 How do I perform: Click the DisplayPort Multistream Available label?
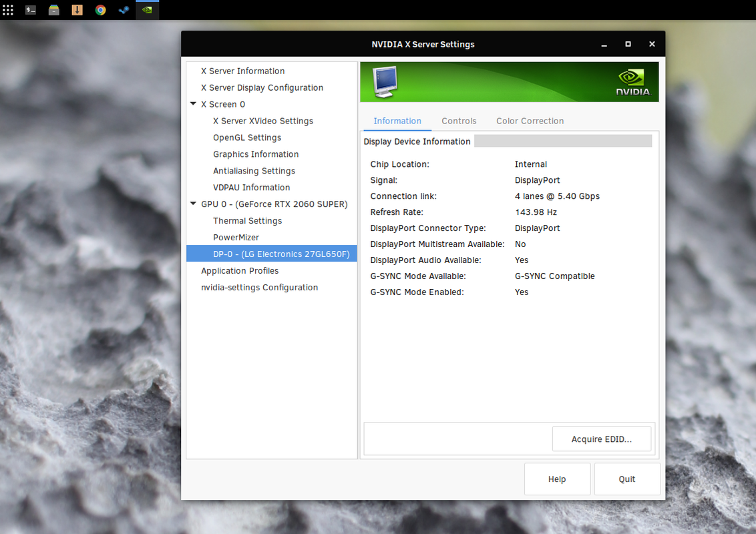pos(437,244)
